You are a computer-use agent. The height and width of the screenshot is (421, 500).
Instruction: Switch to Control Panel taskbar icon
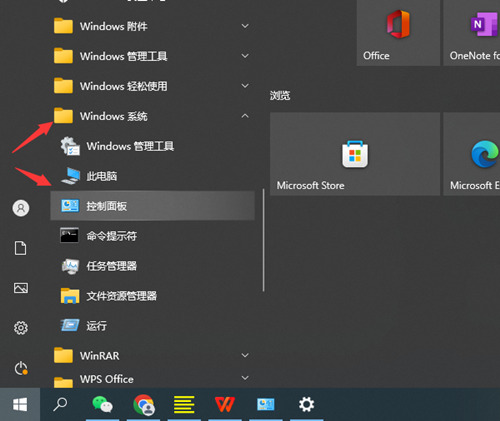click(x=265, y=404)
